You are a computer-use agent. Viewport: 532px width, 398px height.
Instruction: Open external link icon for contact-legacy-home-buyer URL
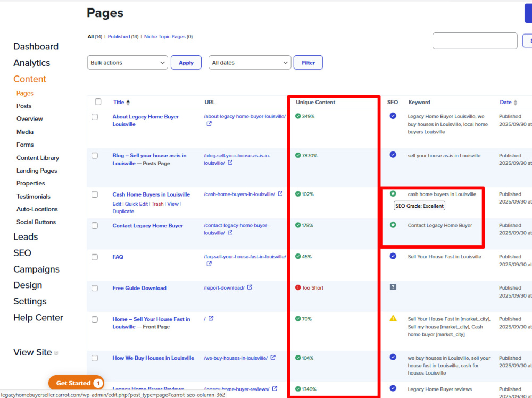(230, 233)
